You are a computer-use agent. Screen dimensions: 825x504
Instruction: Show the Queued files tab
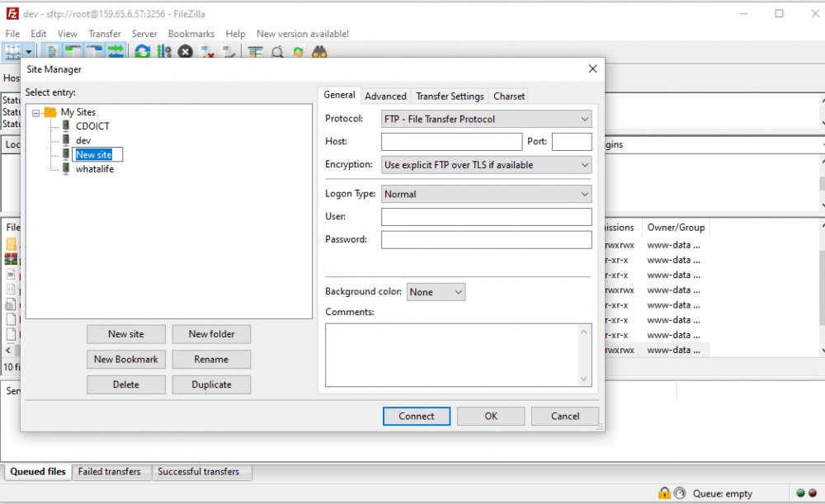tap(38, 472)
